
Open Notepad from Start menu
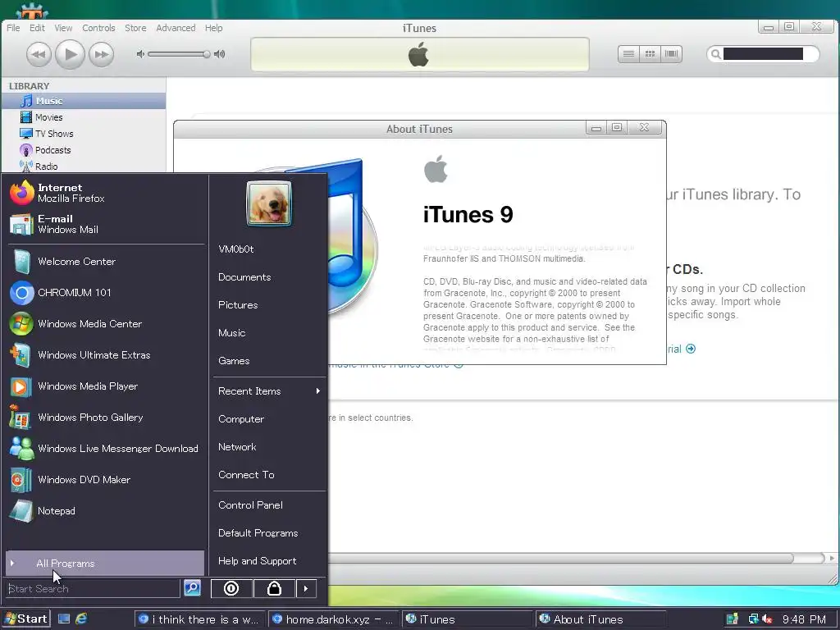(x=106, y=510)
